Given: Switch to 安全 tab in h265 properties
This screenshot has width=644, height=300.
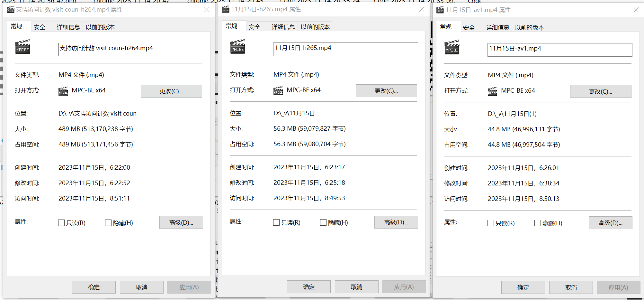Looking at the screenshot, I should point(255,27).
